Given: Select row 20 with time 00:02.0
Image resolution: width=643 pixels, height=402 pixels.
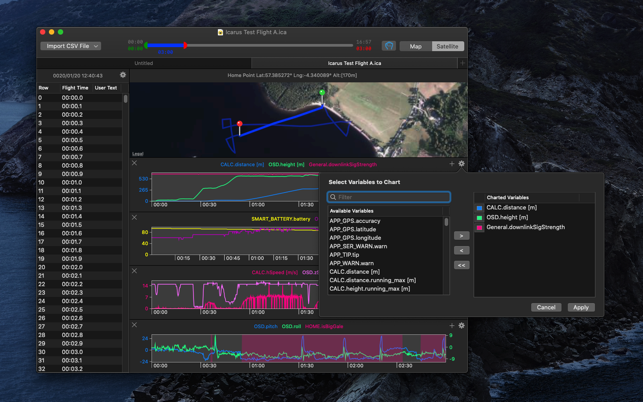Looking at the screenshot, I should coord(80,267).
